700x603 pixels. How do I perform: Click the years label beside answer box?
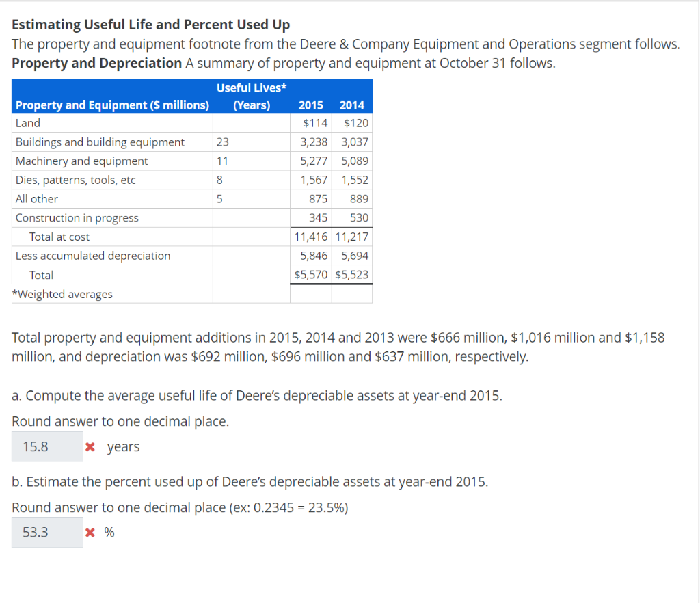[x=123, y=446]
